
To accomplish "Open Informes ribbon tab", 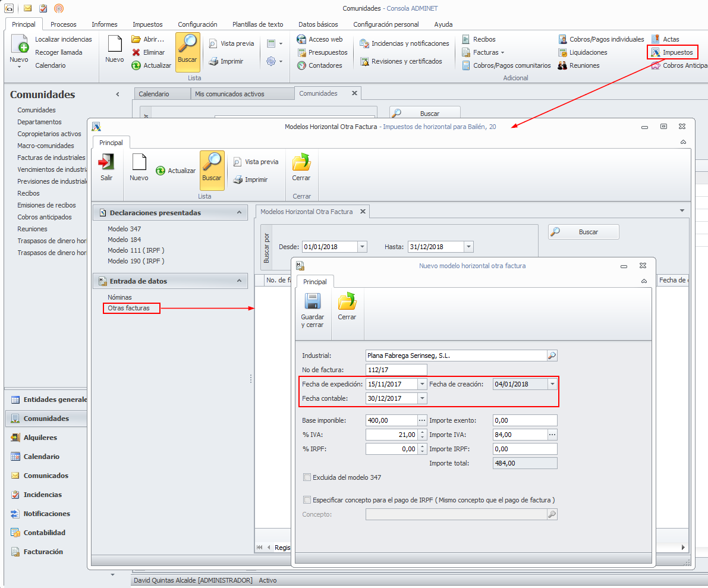I will click(104, 24).
